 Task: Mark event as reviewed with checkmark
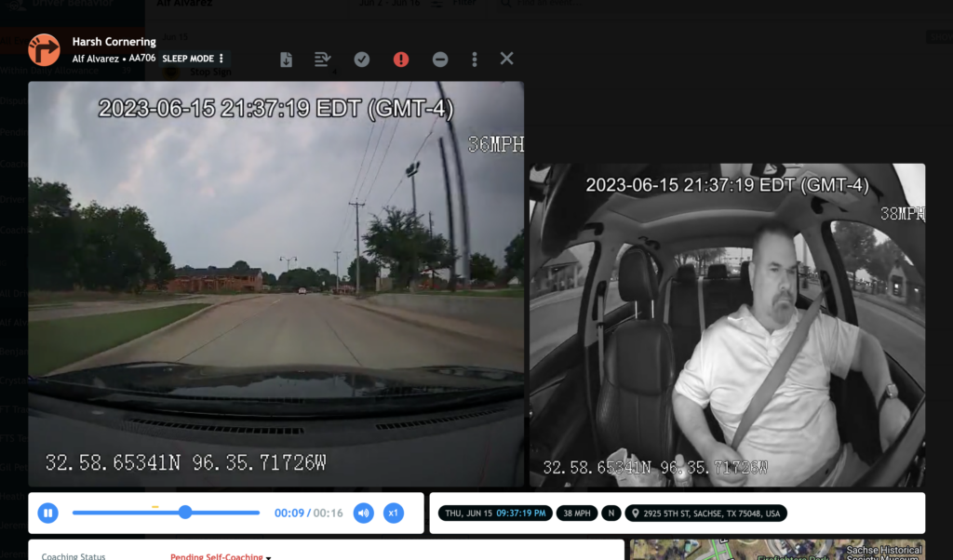tap(362, 59)
